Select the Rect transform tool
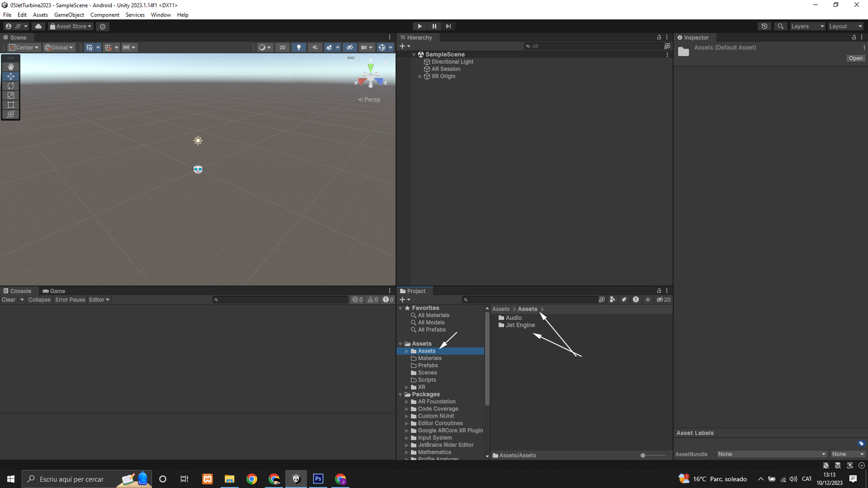The height and width of the screenshot is (488, 868). [x=11, y=105]
